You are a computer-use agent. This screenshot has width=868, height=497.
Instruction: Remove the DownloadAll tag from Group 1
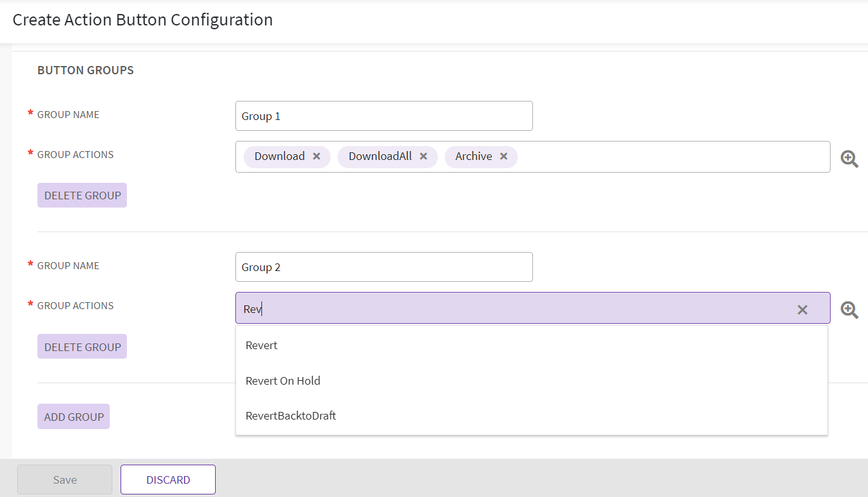[423, 156]
